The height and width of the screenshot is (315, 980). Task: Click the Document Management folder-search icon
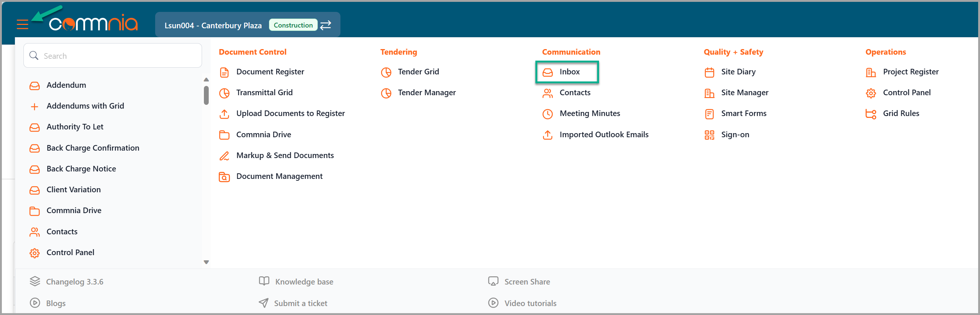(224, 177)
